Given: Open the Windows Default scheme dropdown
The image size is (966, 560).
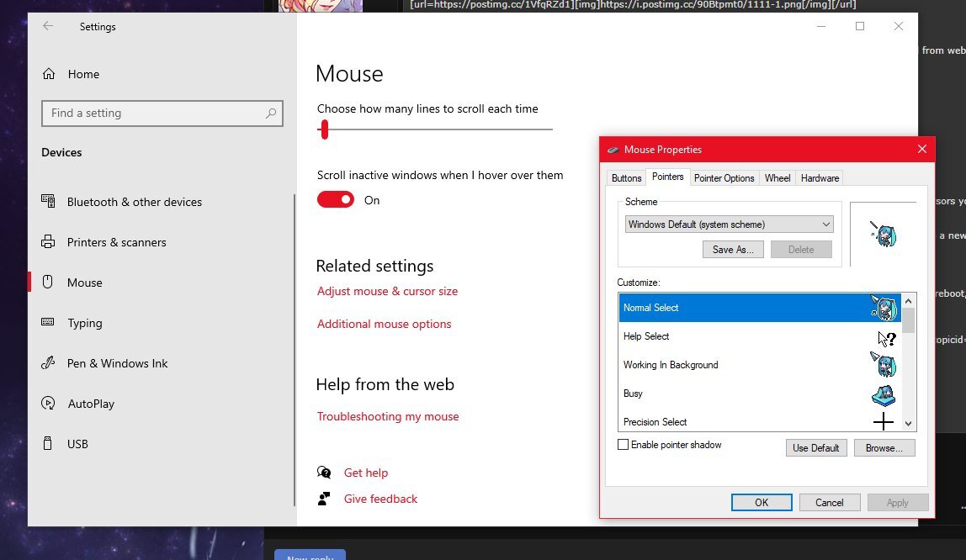Looking at the screenshot, I should pyautogui.click(x=728, y=224).
